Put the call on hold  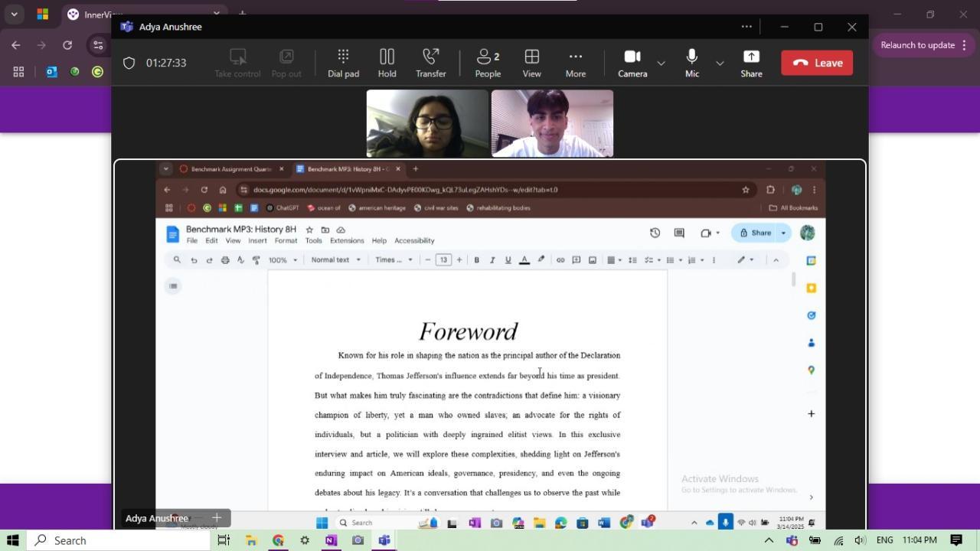click(387, 63)
